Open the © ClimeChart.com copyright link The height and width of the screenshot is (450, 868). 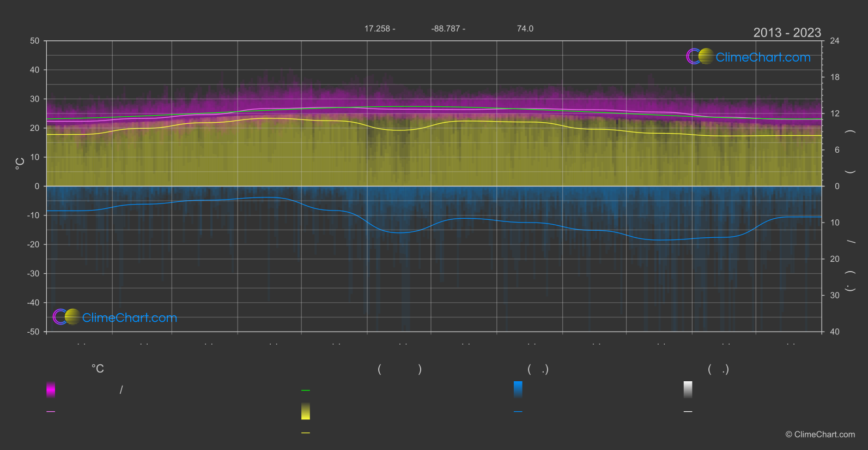point(820,435)
